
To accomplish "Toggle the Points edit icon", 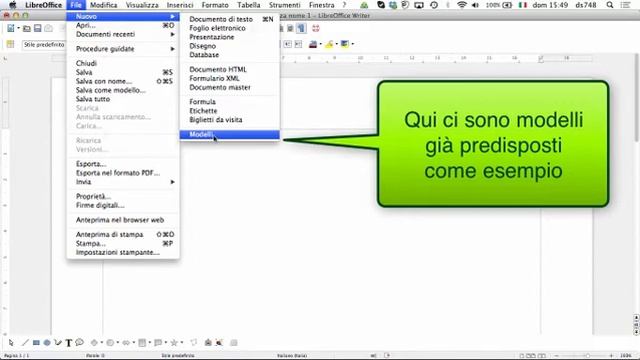I will click(193, 343).
